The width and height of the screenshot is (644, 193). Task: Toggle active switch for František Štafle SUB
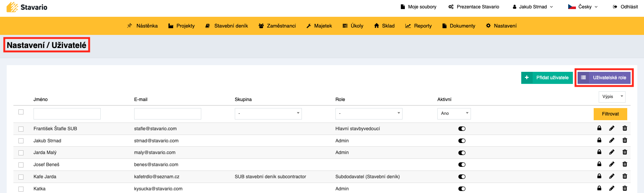point(462,129)
